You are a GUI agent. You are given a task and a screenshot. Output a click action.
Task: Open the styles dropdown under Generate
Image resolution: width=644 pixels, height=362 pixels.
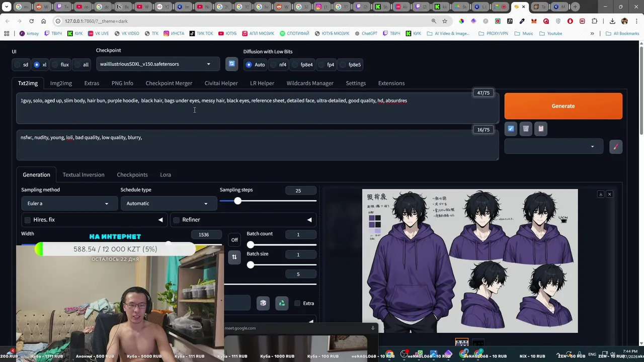(553, 147)
